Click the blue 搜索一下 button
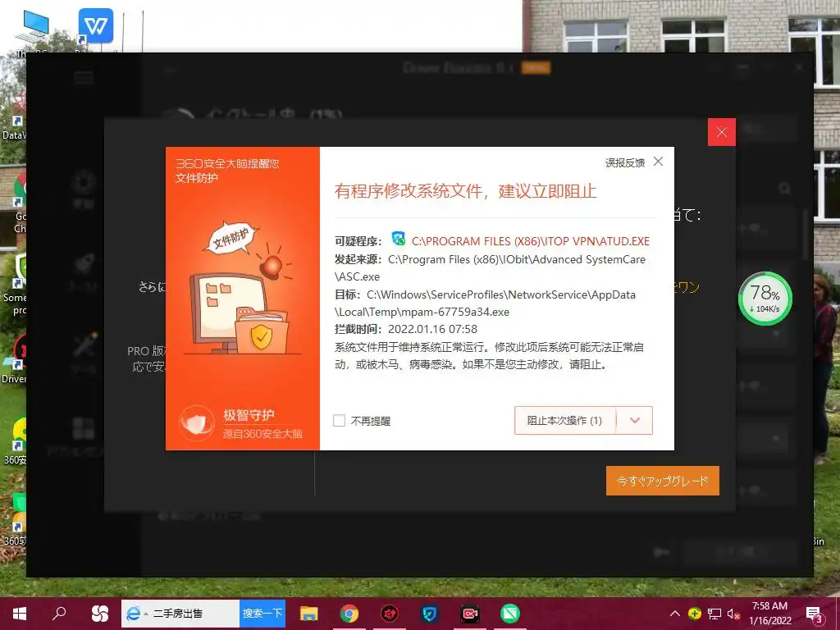840x630 pixels. (262, 614)
